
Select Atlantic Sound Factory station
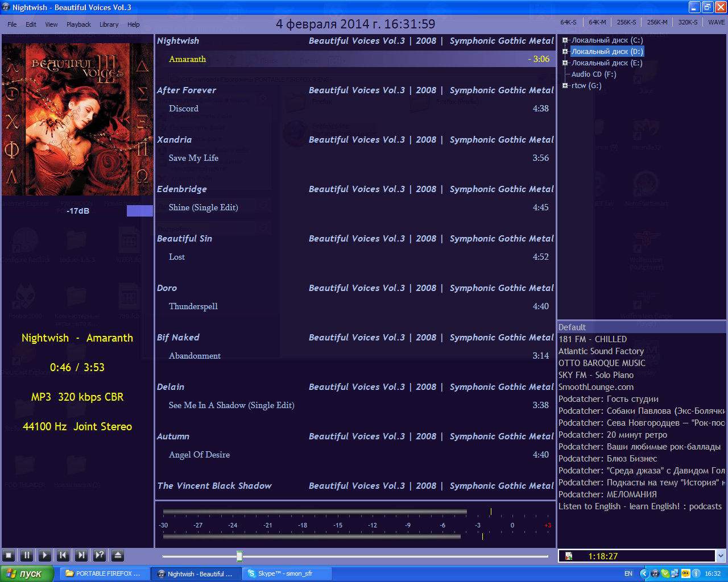click(x=642, y=351)
